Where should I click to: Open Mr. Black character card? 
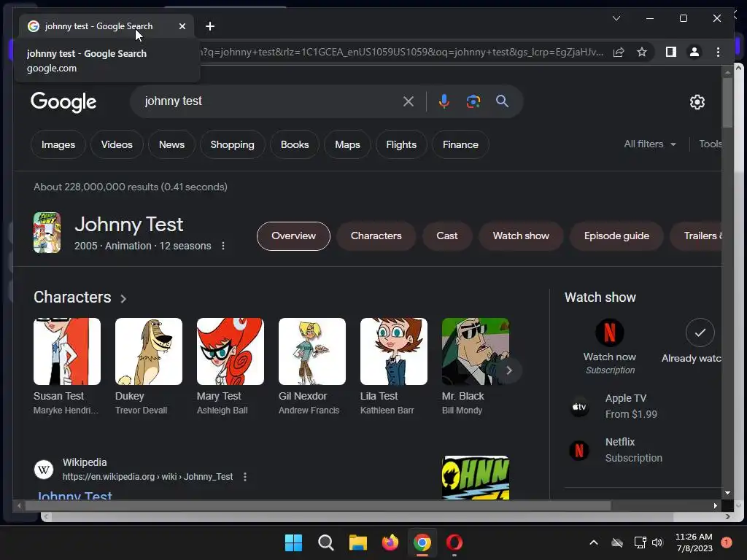tap(476, 367)
